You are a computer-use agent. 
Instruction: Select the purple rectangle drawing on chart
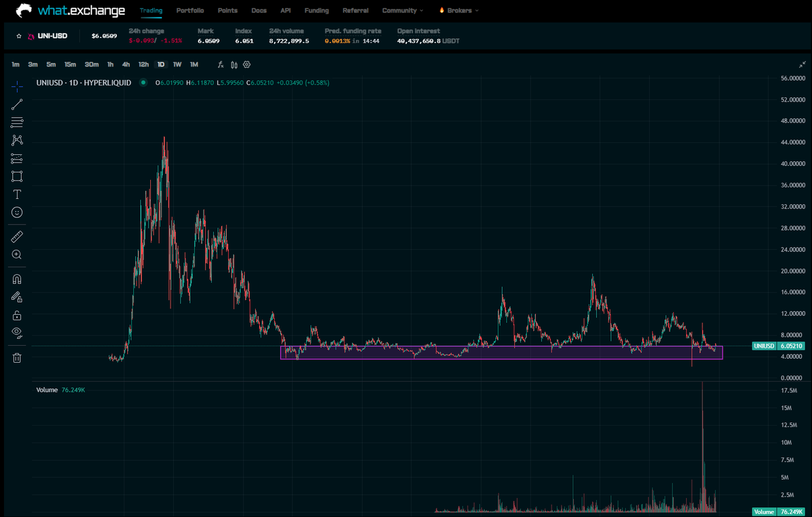501,353
